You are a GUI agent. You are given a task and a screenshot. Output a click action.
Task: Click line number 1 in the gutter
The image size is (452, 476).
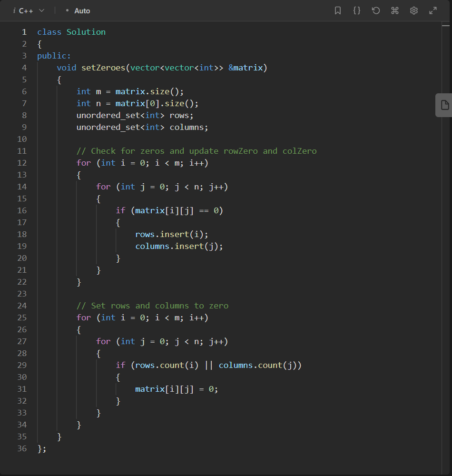pyautogui.click(x=24, y=32)
